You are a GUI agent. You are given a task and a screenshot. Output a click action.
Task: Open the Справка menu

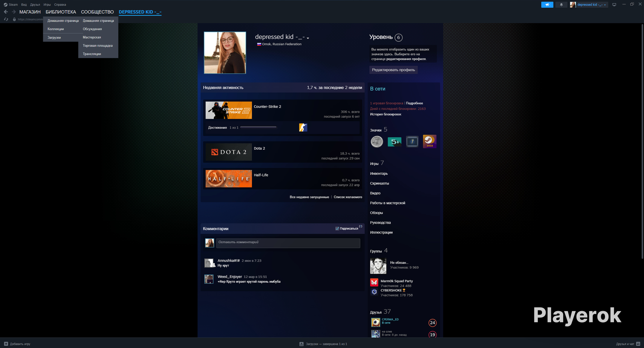coord(60,5)
